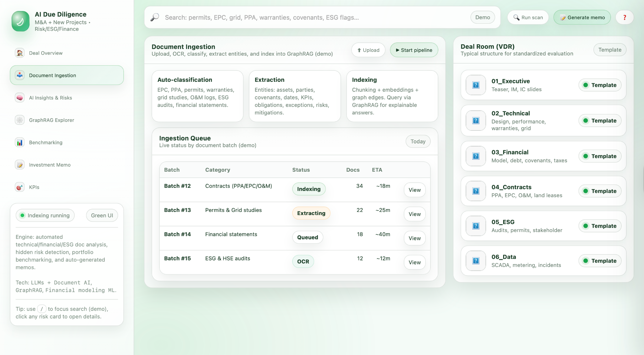Click the Extracting status badge
This screenshot has height=355, width=644.
pyautogui.click(x=311, y=213)
